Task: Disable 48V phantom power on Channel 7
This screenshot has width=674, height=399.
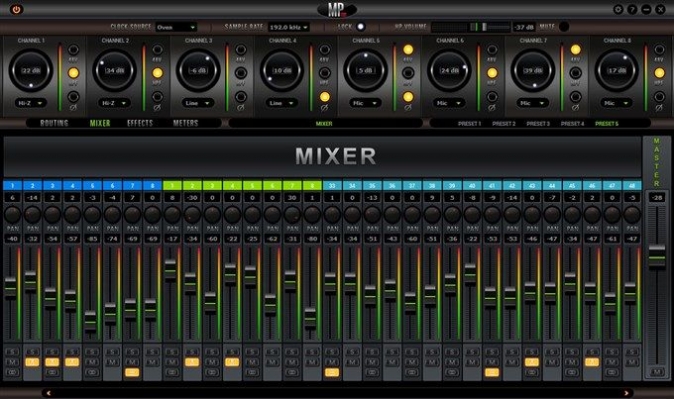Action: tap(575, 49)
